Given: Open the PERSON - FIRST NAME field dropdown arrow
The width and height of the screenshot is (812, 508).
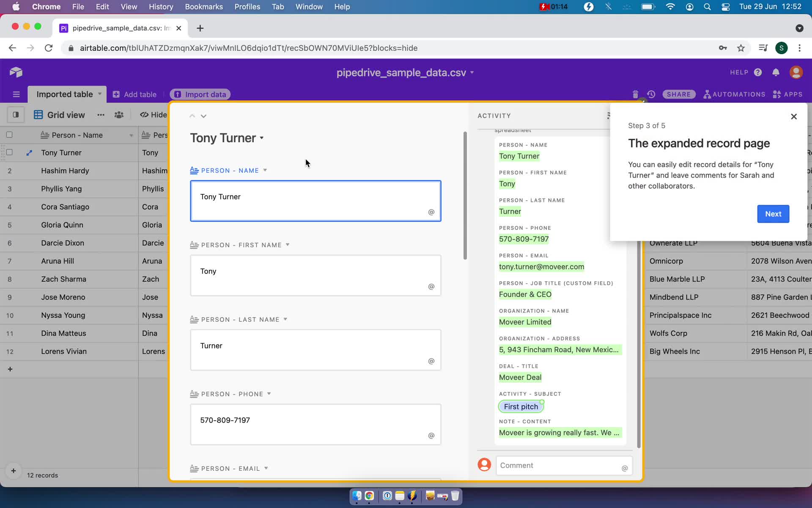Looking at the screenshot, I should click(288, 245).
